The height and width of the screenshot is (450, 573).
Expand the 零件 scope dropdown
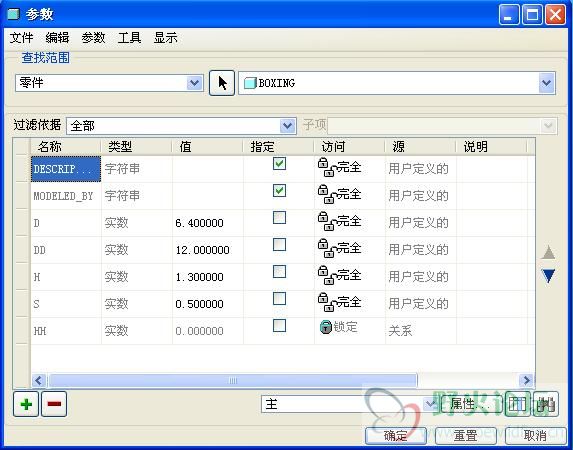point(194,83)
